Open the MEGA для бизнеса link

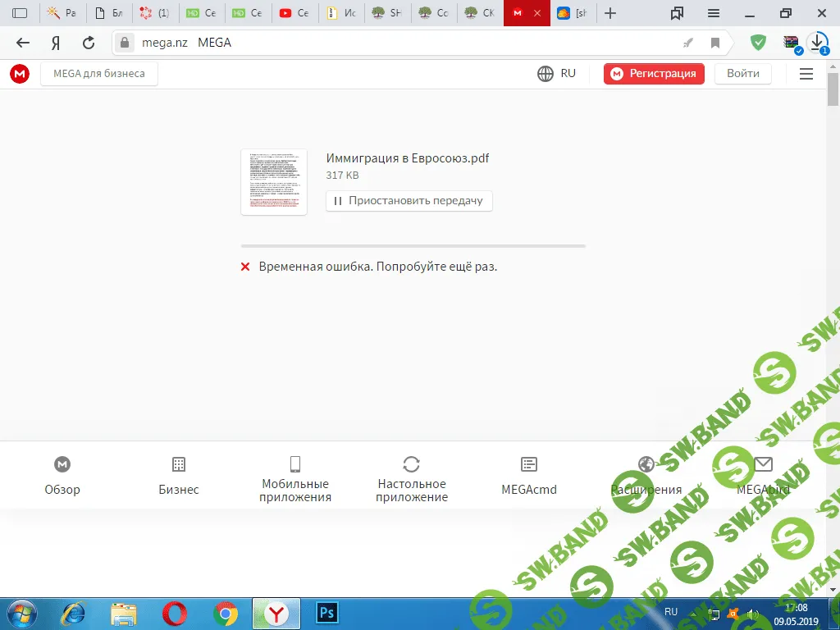[98, 74]
